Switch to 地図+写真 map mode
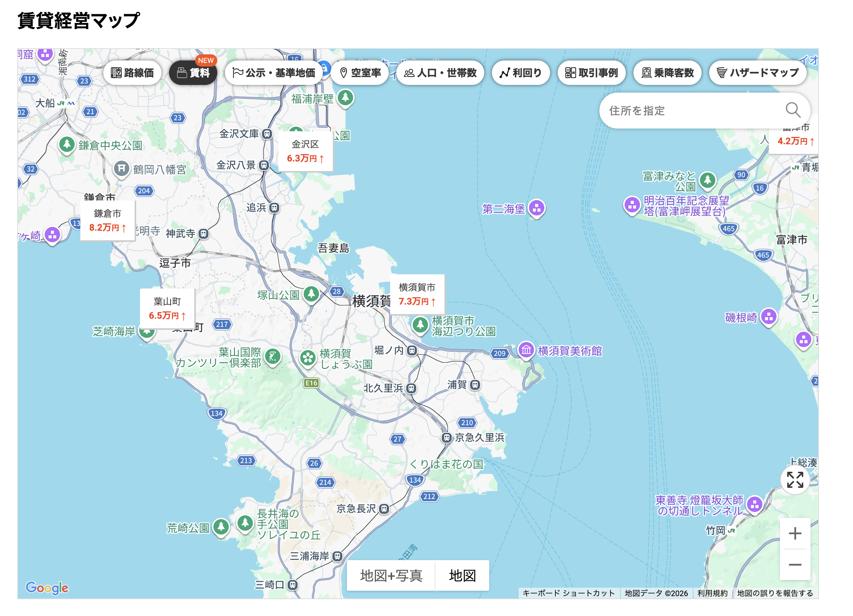The image size is (853, 616). pyautogui.click(x=391, y=575)
